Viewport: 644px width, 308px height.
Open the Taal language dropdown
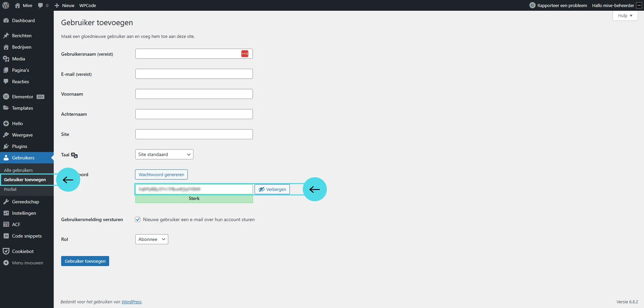(x=164, y=154)
